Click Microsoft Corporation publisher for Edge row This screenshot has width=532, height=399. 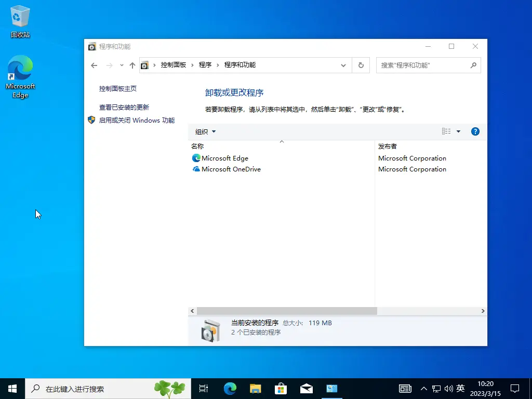pyautogui.click(x=412, y=158)
